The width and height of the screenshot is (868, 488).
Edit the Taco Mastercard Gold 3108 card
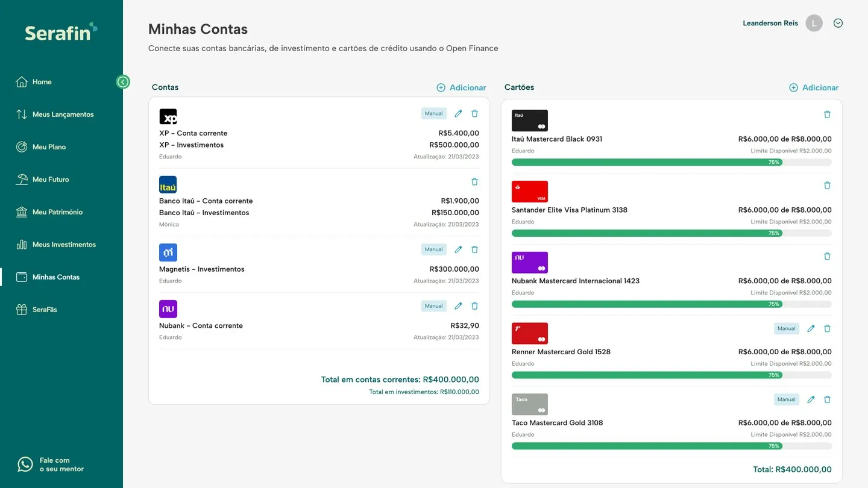(x=811, y=399)
